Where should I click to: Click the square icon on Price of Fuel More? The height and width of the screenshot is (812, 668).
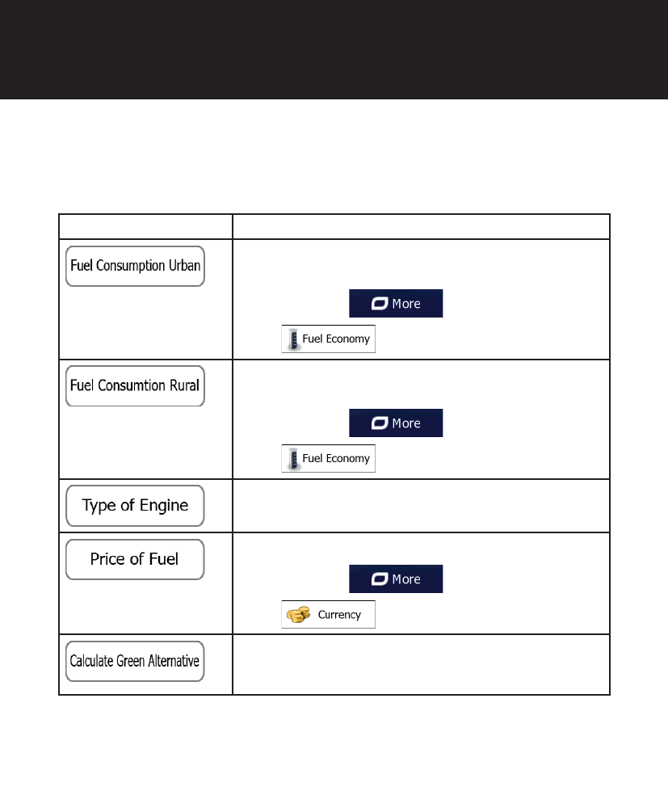click(377, 579)
